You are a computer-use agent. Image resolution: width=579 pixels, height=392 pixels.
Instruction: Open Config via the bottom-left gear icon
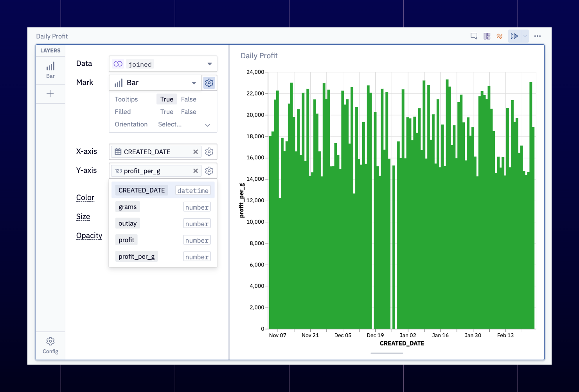pyautogui.click(x=50, y=341)
